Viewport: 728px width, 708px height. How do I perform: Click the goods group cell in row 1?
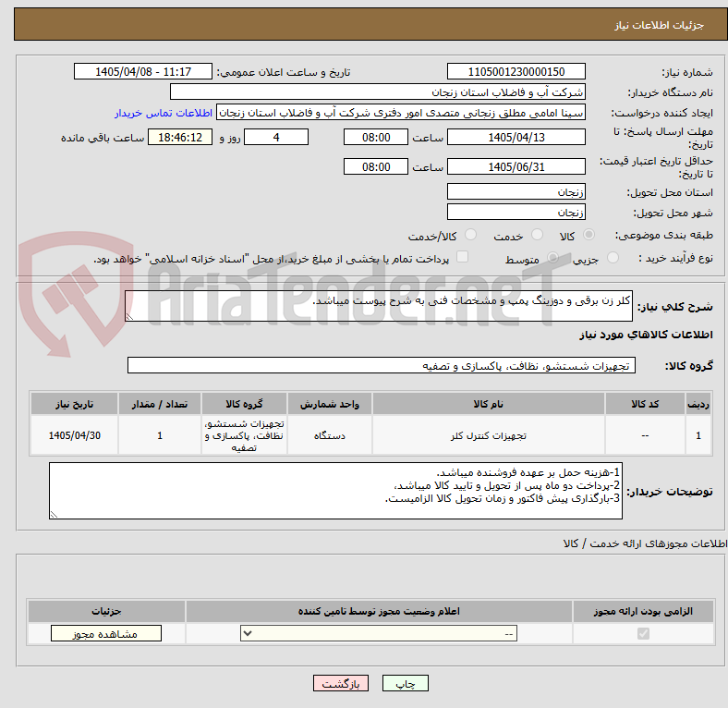pyautogui.click(x=244, y=435)
